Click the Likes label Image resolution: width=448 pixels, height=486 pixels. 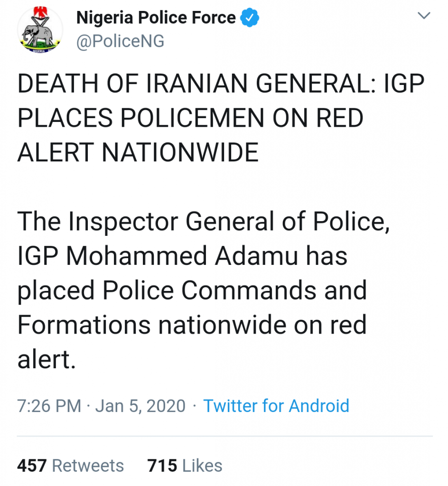pos(203,466)
